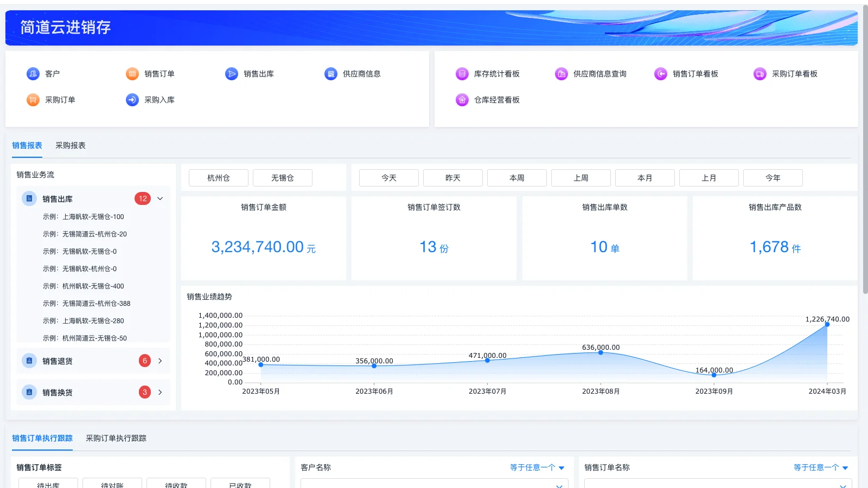
Task: Click the red 12 badge on 销售出库
Action: pyautogui.click(x=143, y=198)
